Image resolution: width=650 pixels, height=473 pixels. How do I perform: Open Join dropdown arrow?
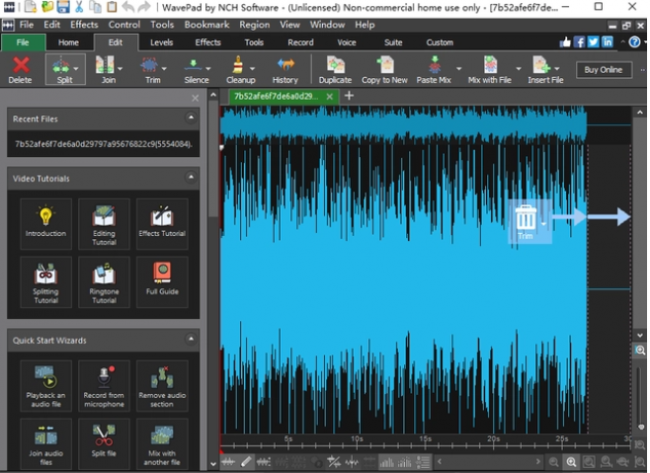click(x=120, y=68)
